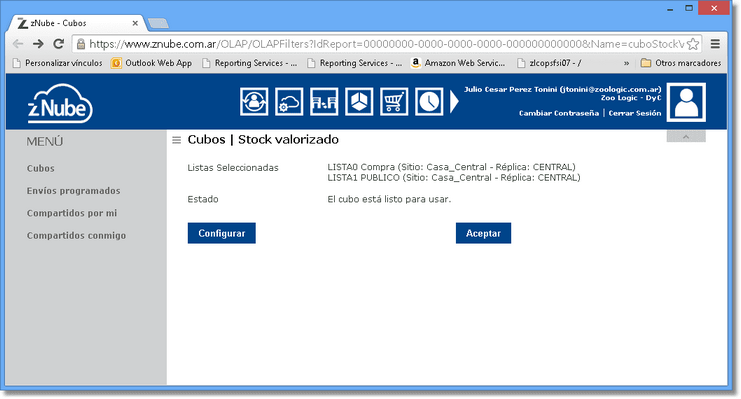
Task: Click the browser forward arrow
Action: [38, 44]
